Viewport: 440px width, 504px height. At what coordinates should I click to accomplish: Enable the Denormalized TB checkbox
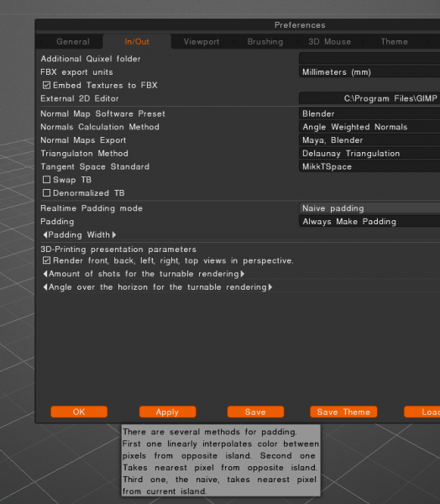47,193
